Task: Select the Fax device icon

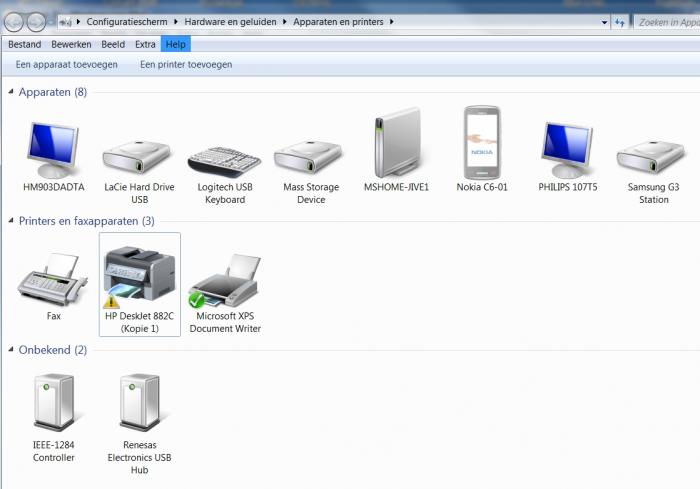Action: click(53, 280)
